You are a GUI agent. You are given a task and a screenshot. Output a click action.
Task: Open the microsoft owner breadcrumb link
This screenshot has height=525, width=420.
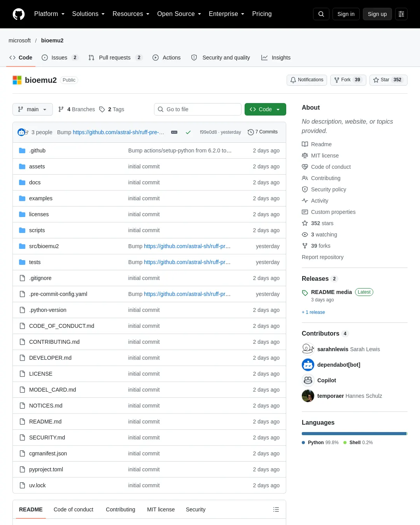tap(19, 40)
